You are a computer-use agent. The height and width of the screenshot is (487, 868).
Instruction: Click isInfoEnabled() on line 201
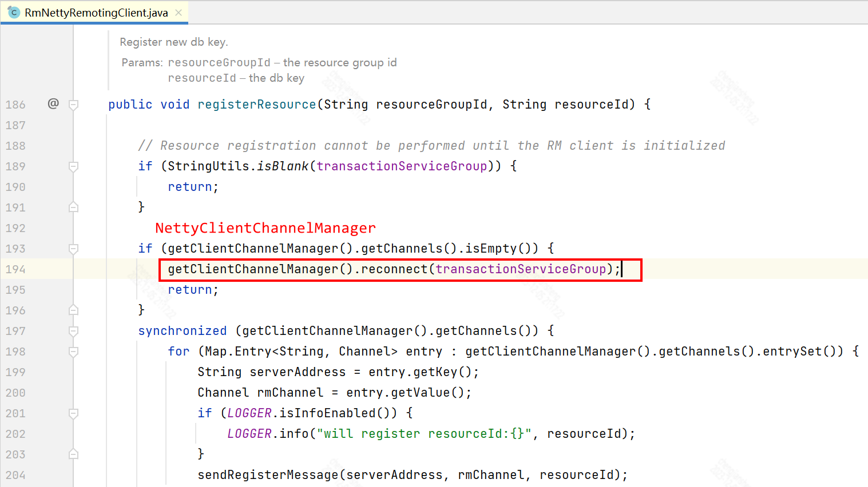tap(338, 413)
